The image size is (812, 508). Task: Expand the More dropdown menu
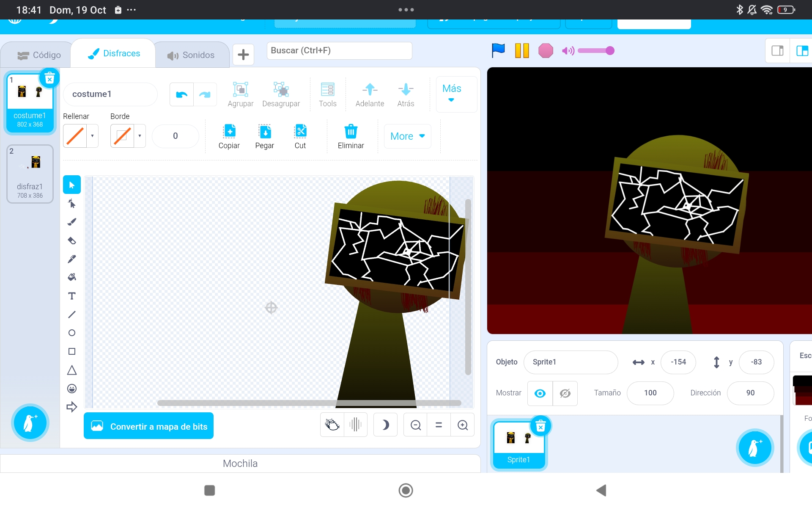coord(407,136)
